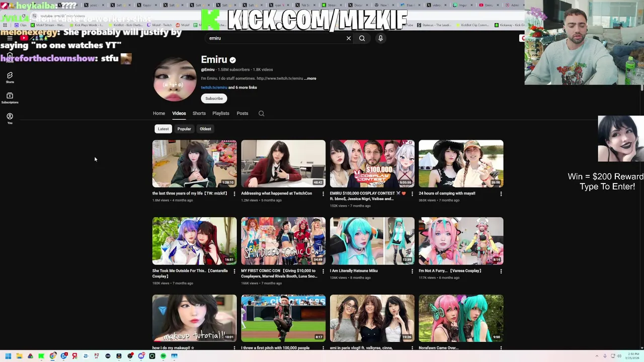Open Spotify from the taskbar
The image size is (644, 362).
163,356
